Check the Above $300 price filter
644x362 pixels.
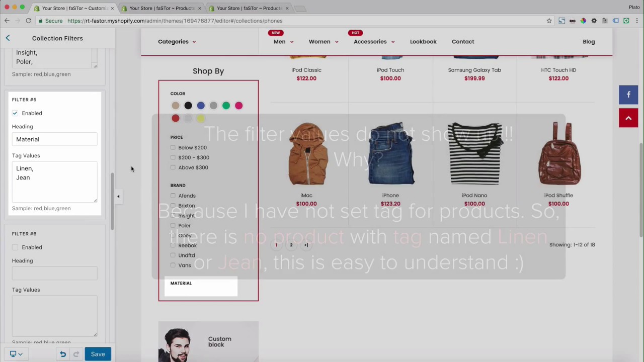click(x=173, y=167)
